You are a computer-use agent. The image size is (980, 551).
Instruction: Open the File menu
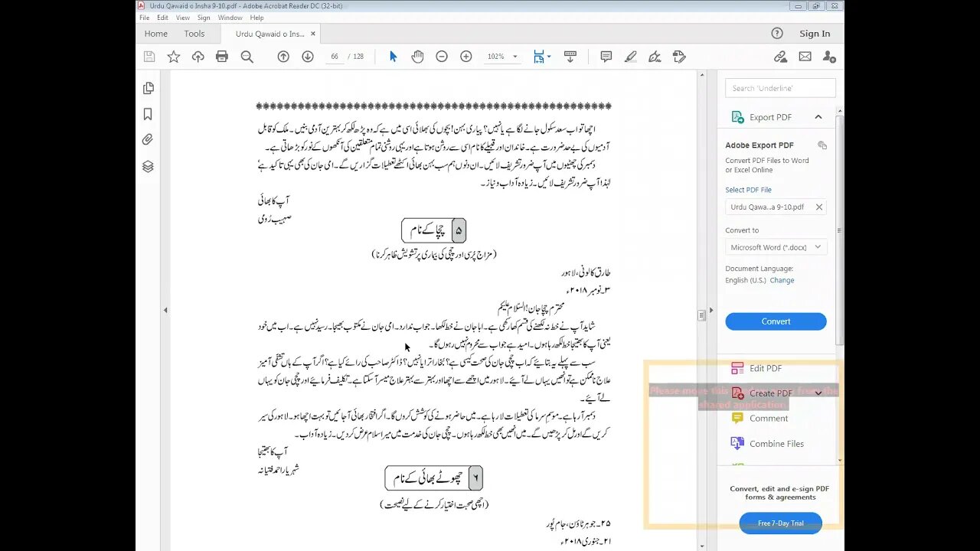click(144, 18)
